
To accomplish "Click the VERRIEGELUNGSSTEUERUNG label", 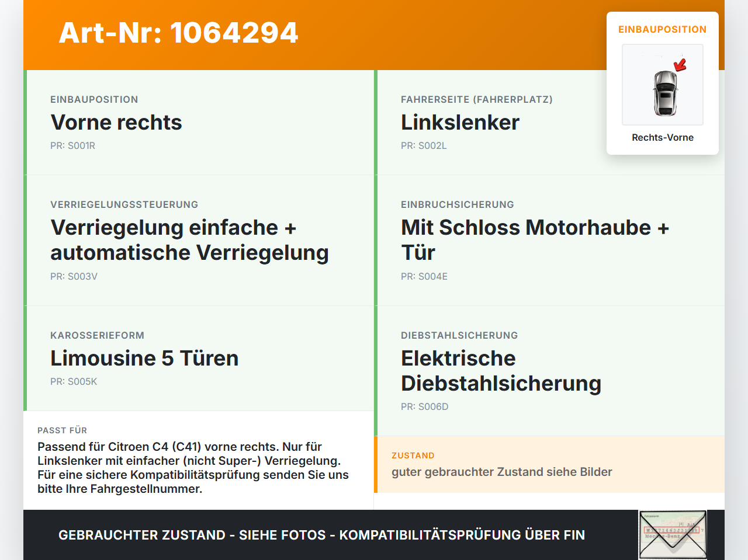I will tap(124, 205).
